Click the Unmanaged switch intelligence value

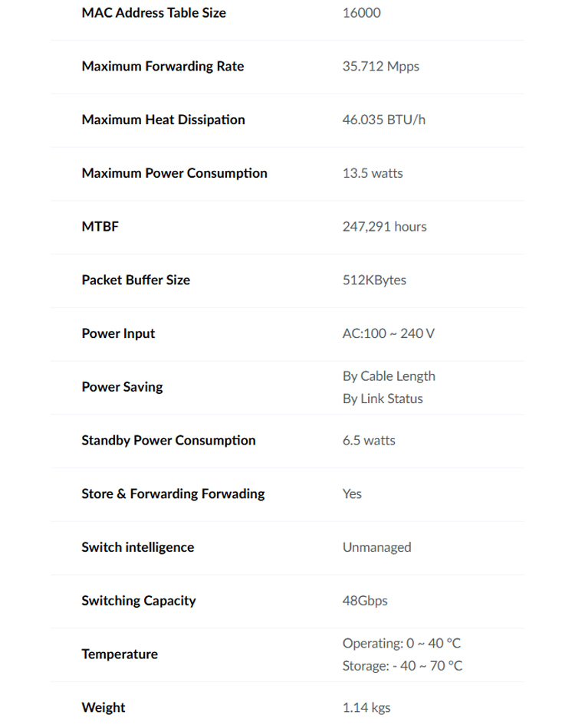(x=376, y=547)
